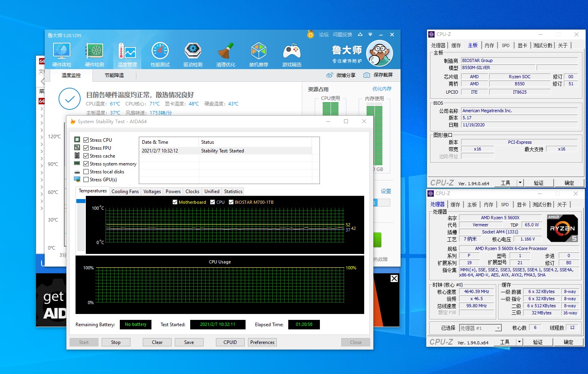Click the Stability Test: Started log row

click(227, 151)
